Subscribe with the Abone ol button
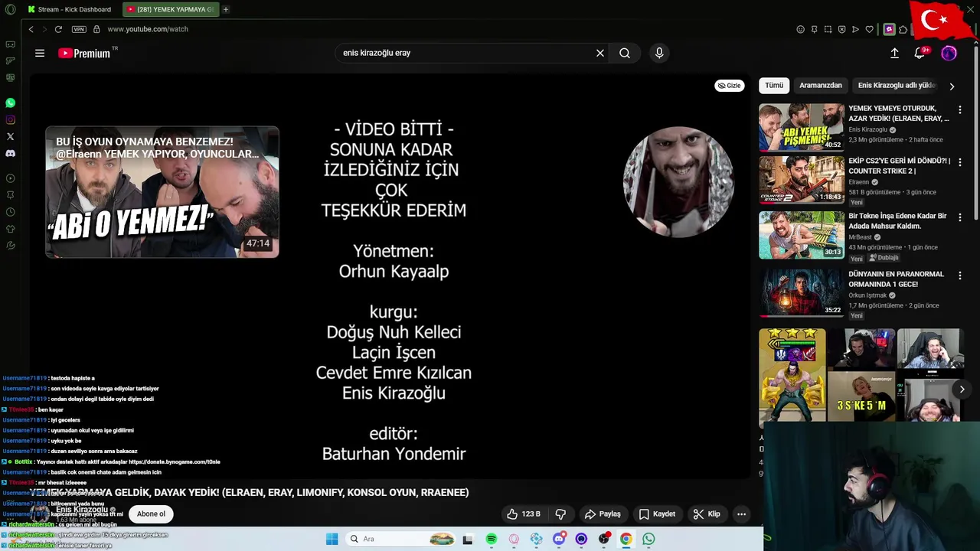The image size is (980, 551). point(151,514)
